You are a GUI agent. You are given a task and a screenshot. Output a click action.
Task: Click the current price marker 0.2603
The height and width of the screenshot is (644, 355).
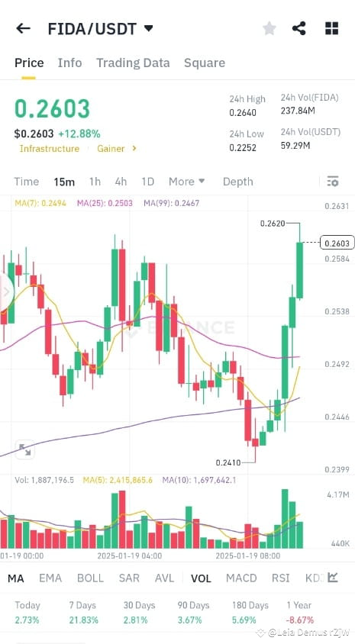pos(337,243)
